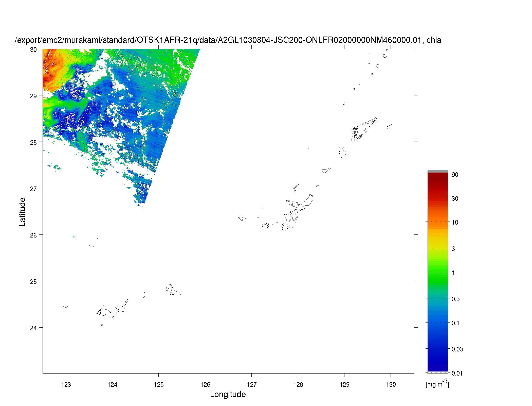Click colorbar label 0.03
Screen dimensions: 532x406
coord(457,349)
